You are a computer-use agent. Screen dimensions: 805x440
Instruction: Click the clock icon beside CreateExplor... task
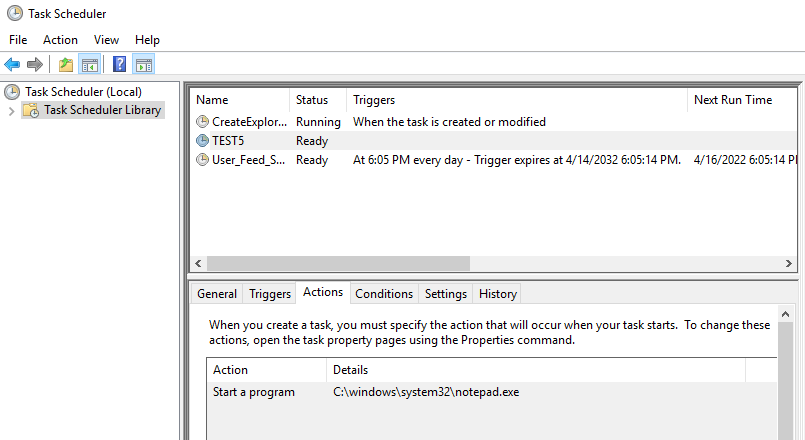tap(203, 122)
